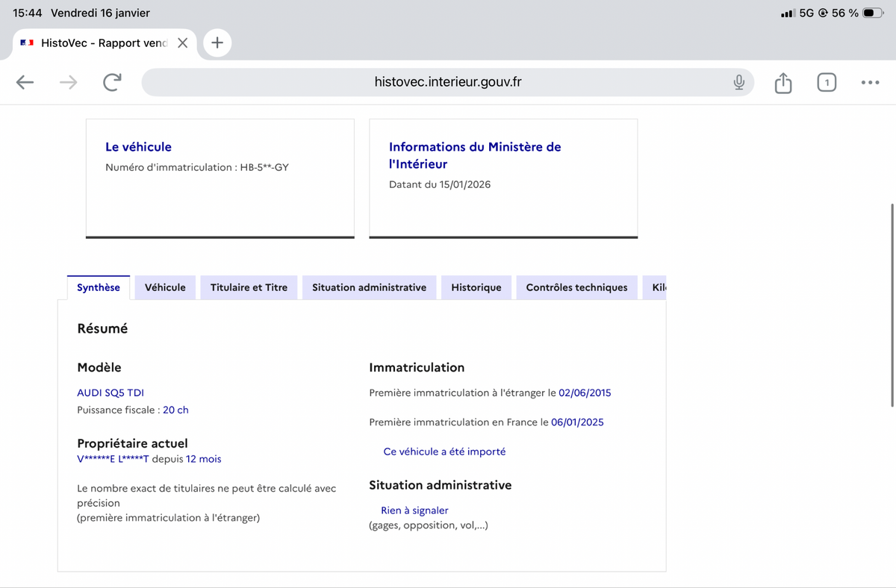This screenshot has width=896, height=588.
Task: Click the Informations du Ministère de l'Intérieur card
Action: [x=503, y=178]
